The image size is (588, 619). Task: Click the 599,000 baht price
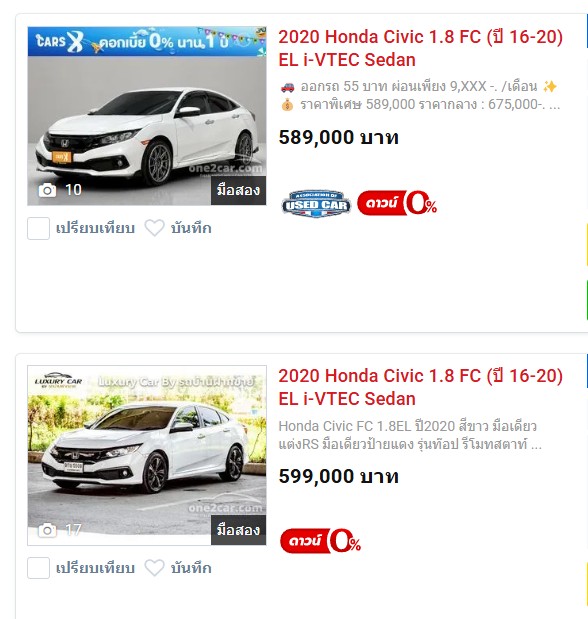[x=338, y=476]
